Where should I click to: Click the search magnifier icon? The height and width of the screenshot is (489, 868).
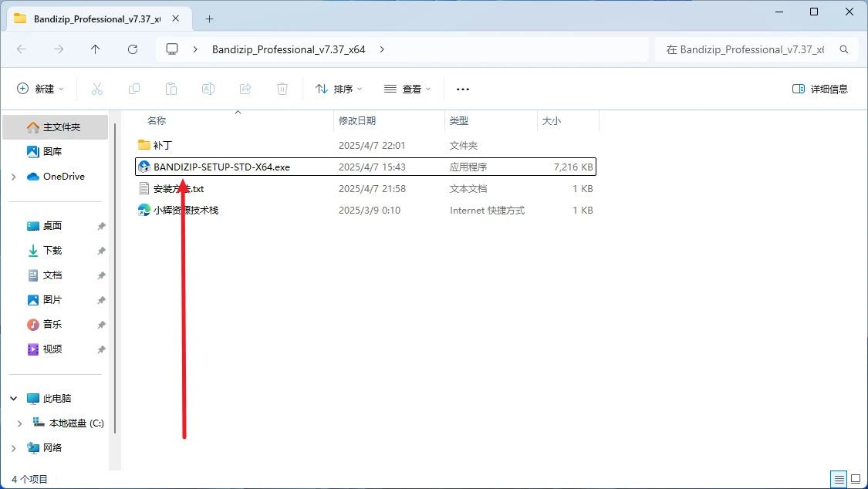[843, 49]
